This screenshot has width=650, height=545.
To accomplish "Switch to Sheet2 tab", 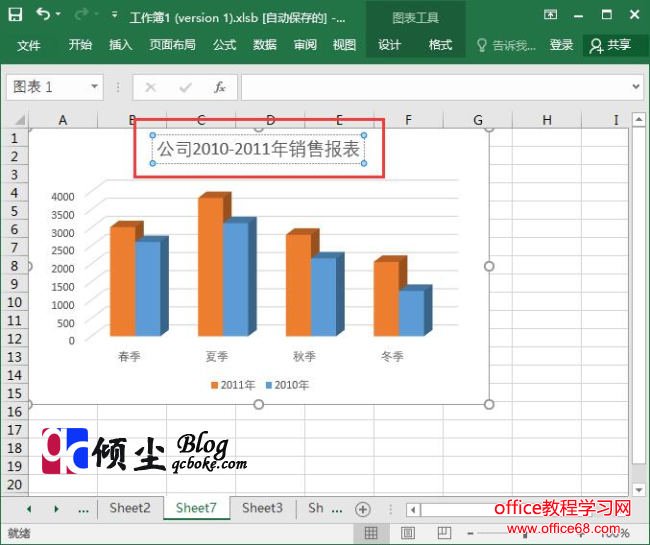I will coord(130,508).
